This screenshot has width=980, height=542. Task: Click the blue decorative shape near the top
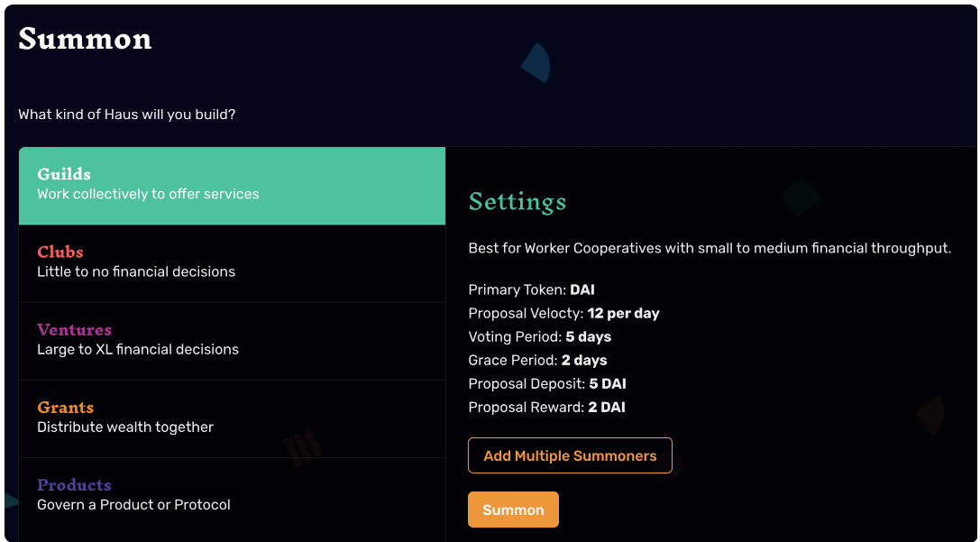(x=536, y=63)
